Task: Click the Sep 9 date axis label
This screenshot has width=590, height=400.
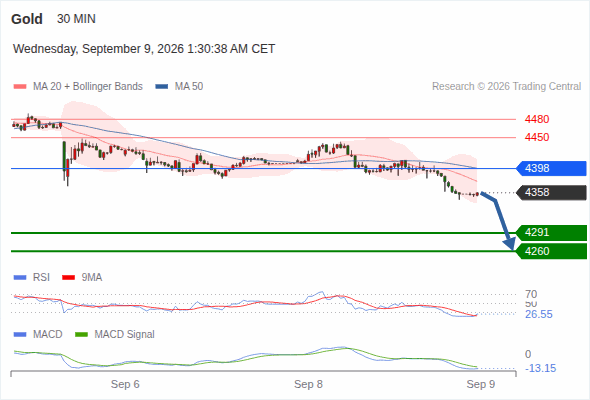Action: 481,384
